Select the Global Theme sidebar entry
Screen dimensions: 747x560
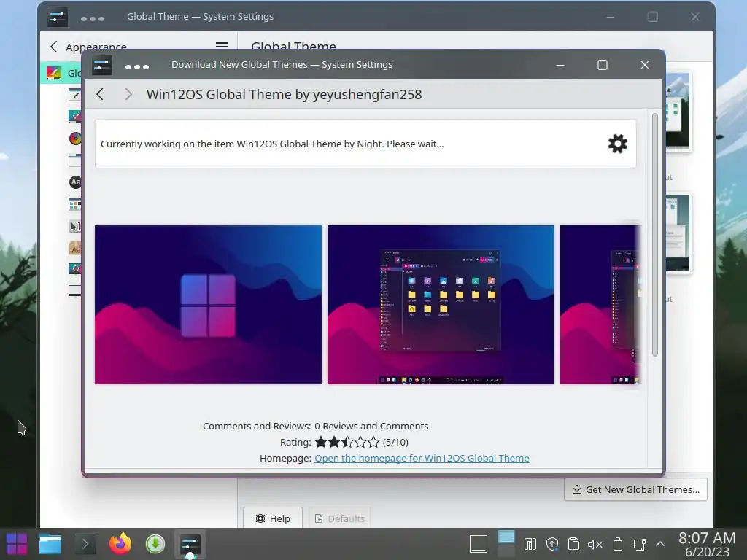coord(61,73)
